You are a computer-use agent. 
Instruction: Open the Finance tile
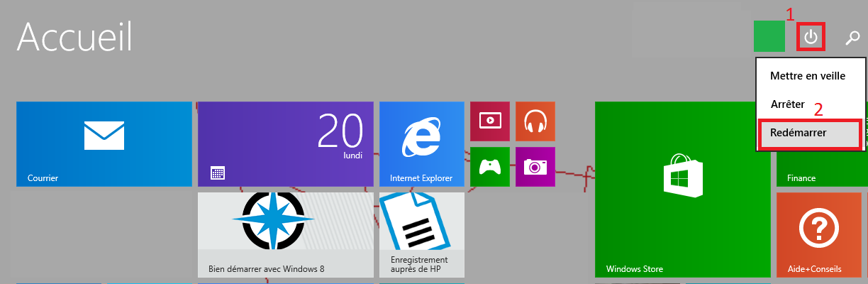coord(822,170)
